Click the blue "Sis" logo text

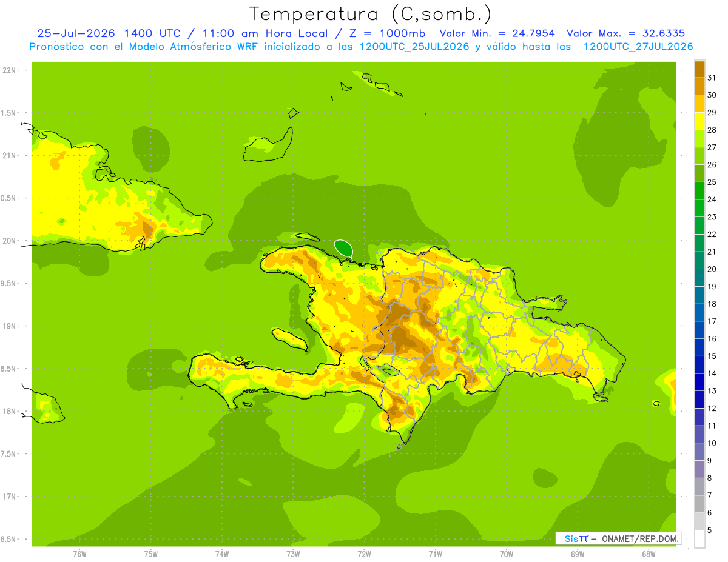[570, 538]
